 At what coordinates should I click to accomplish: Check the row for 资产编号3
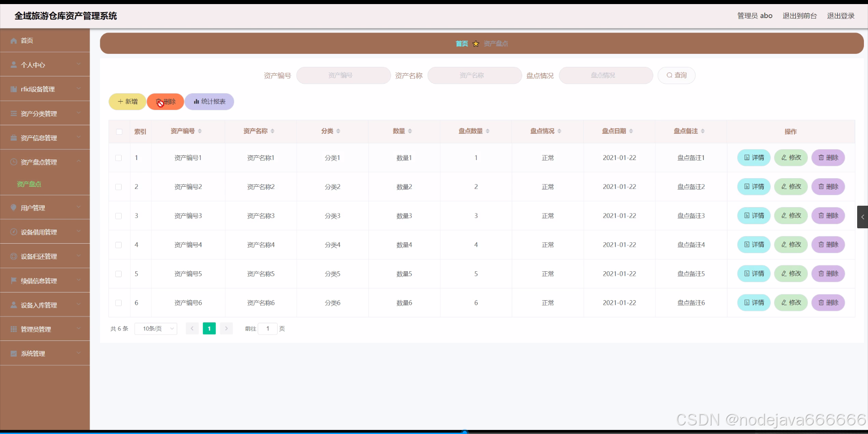tap(118, 216)
